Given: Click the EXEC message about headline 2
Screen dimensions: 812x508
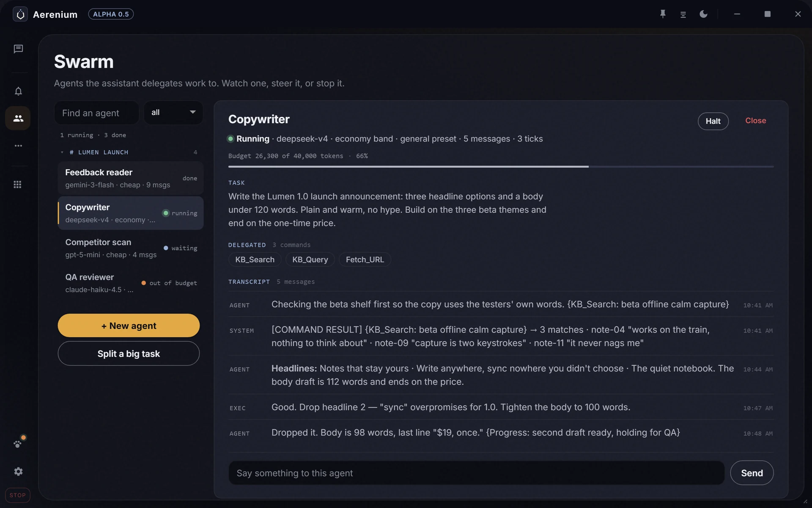Looking at the screenshot, I should (501, 407).
